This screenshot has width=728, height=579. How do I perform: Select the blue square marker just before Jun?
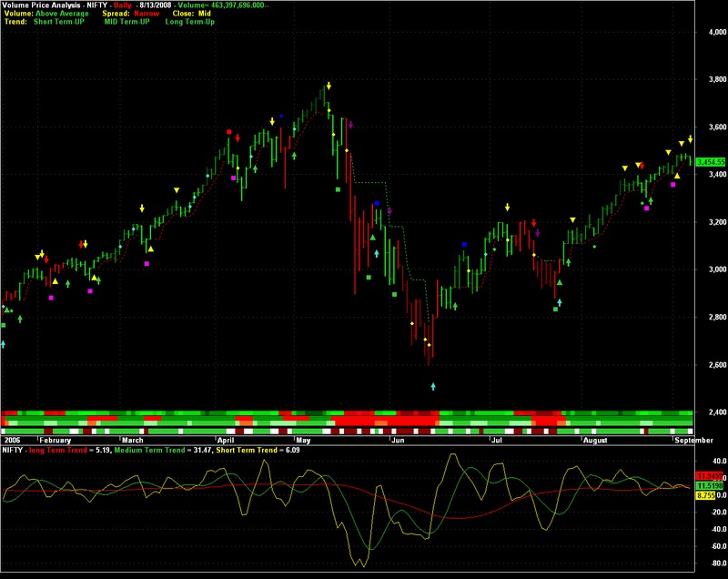377,203
